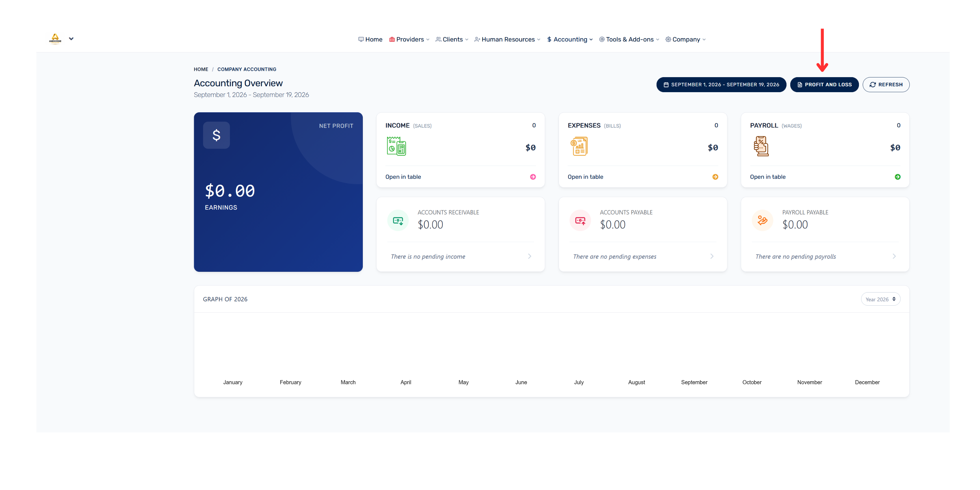Click the Payroll Payable orange hand icon

click(762, 221)
